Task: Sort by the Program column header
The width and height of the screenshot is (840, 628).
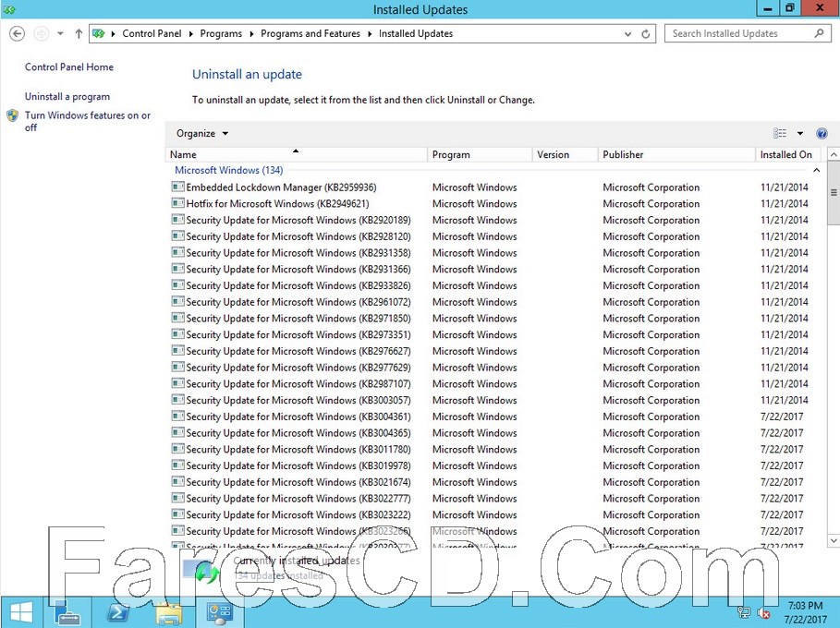Action: (x=480, y=154)
